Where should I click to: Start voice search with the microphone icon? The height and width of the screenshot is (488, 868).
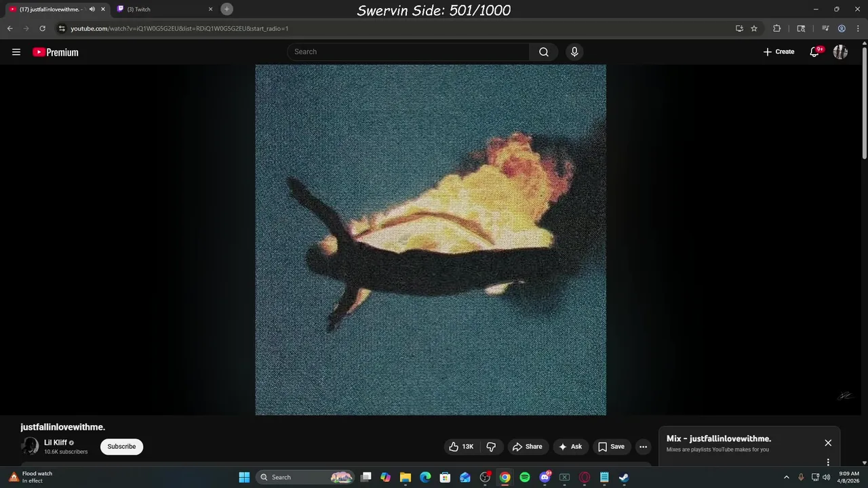[x=574, y=52]
